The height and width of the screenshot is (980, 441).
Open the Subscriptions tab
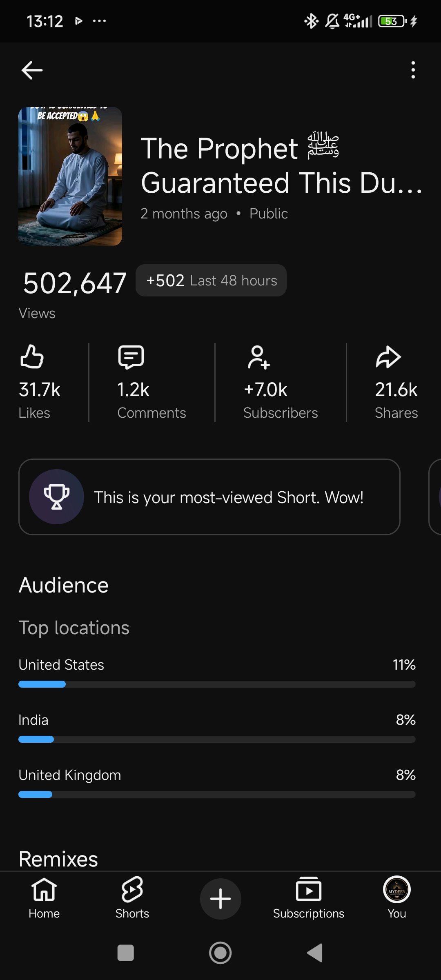pos(309,898)
